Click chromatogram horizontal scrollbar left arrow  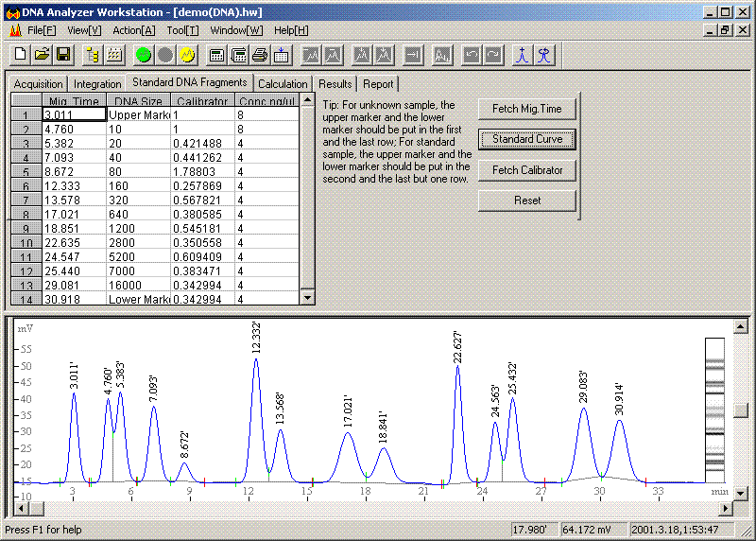pyautogui.click(x=21, y=508)
